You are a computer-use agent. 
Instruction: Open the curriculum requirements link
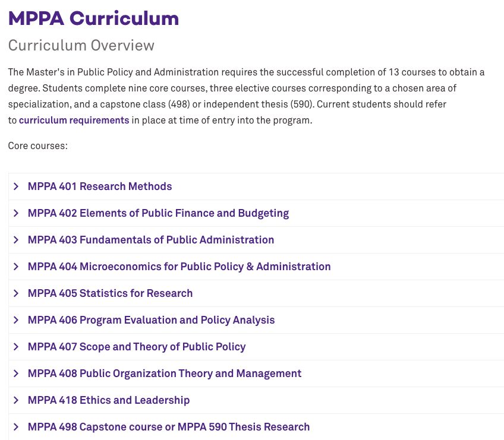point(74,120)
